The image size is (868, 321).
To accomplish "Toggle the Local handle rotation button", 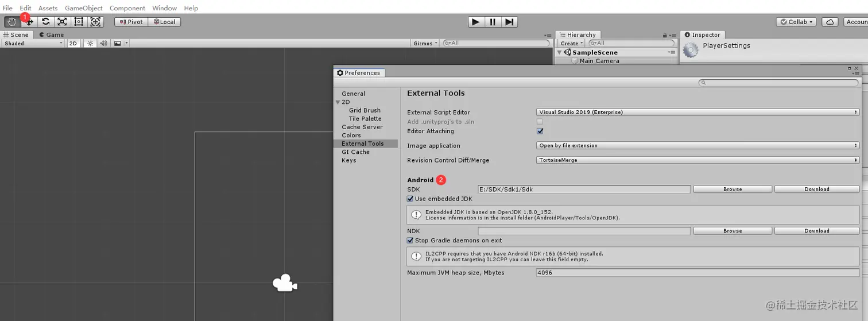I will point(165,22).
